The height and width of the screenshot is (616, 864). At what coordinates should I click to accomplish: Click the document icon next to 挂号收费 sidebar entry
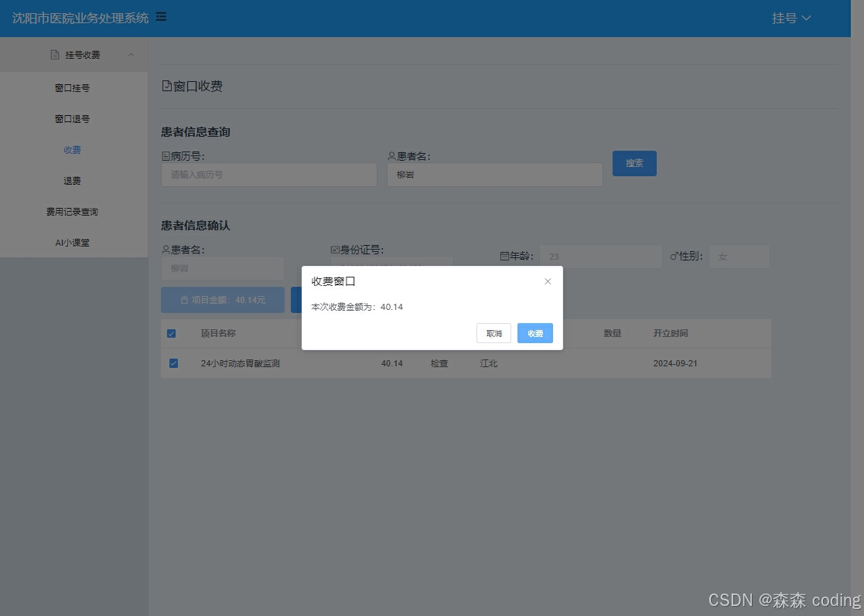click(53, 54)
